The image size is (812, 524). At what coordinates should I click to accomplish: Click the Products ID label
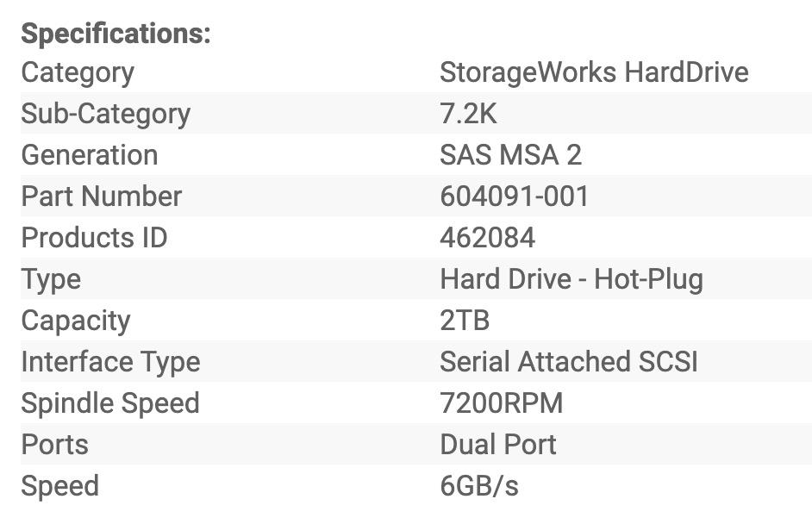94,238
